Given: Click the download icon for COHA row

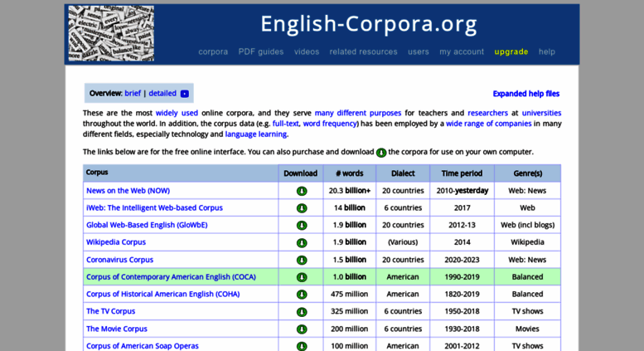Looking at the screenshot, I should point(302,295).
